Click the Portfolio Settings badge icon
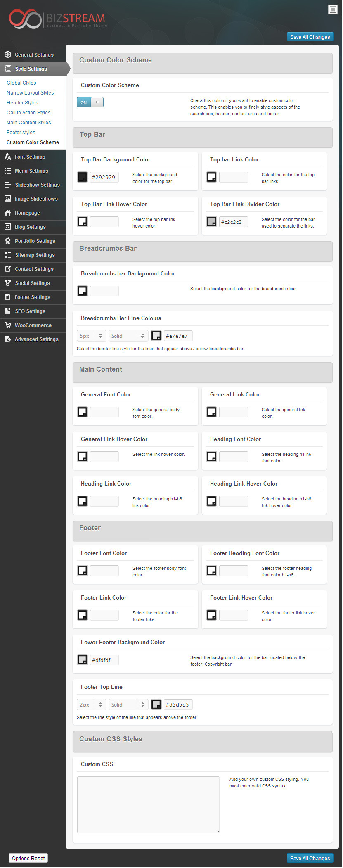 coord(8,241)
